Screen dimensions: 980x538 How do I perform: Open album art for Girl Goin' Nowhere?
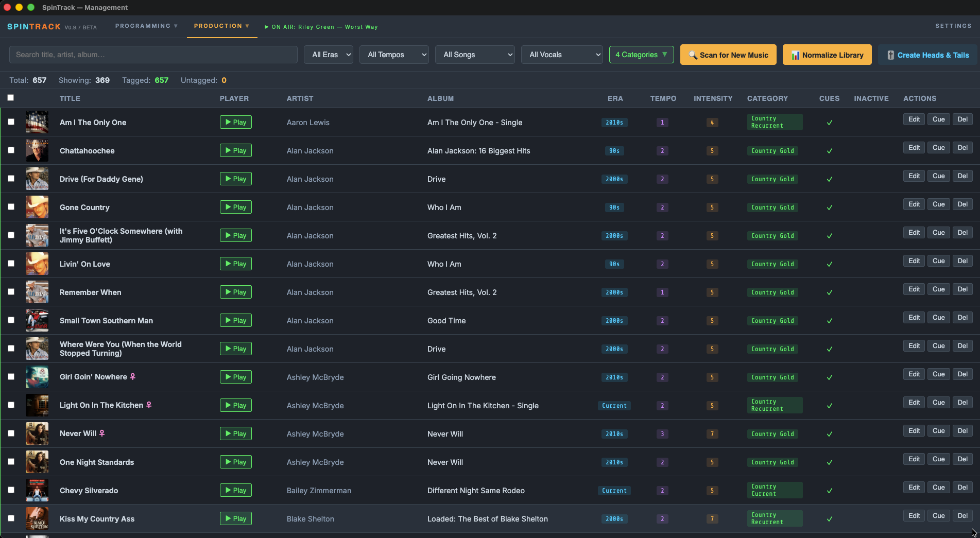[x=37, y=377]
